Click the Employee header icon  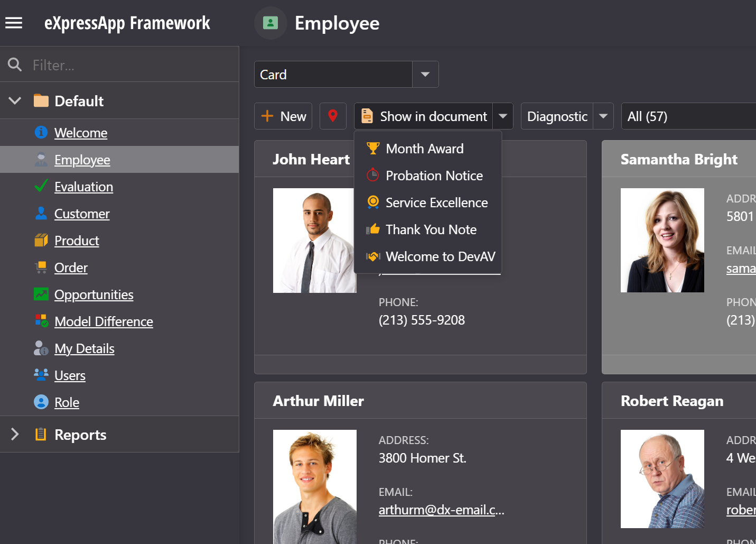coord(270,23)
